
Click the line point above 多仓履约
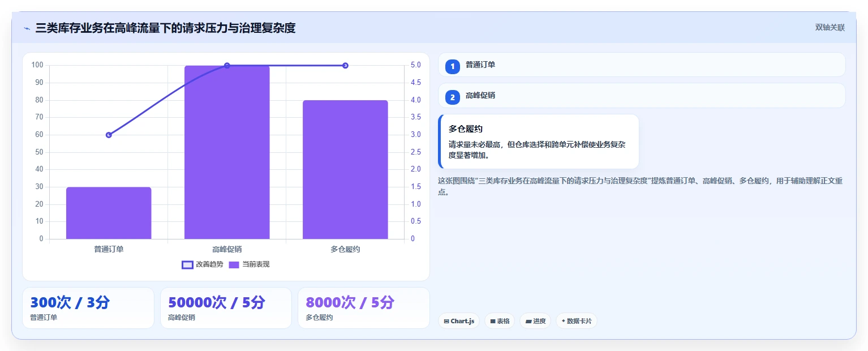pyautogui.click(x=345, y=66)
